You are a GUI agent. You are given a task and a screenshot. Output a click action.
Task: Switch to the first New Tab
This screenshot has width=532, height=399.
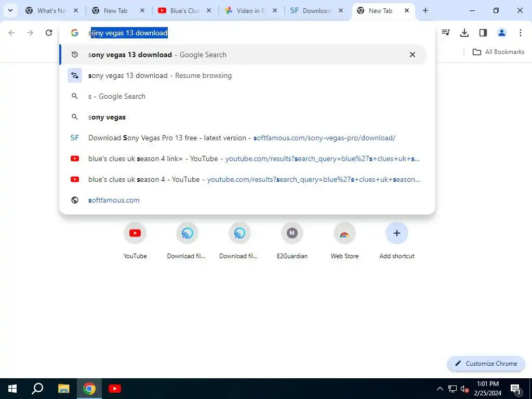(x=115, y=10)
